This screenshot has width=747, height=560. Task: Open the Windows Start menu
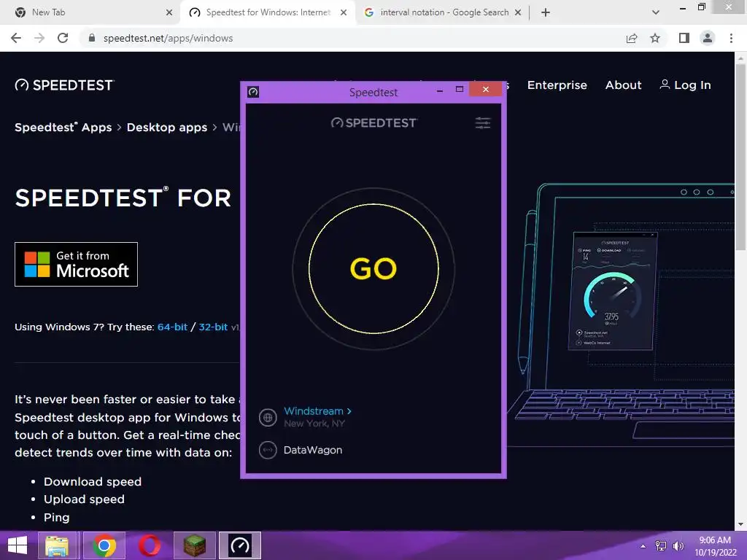(x=18, y=545)
